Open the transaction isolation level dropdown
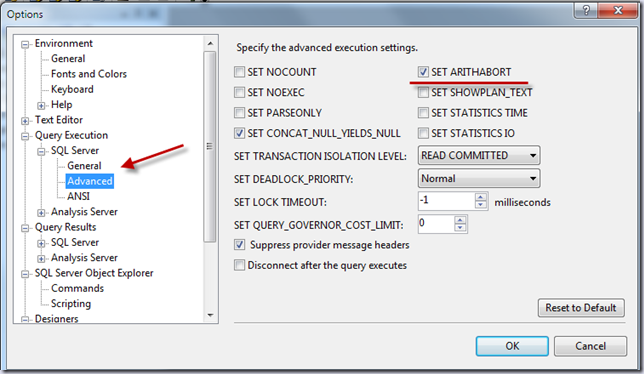The image size is (644, 374). [478, 156]
